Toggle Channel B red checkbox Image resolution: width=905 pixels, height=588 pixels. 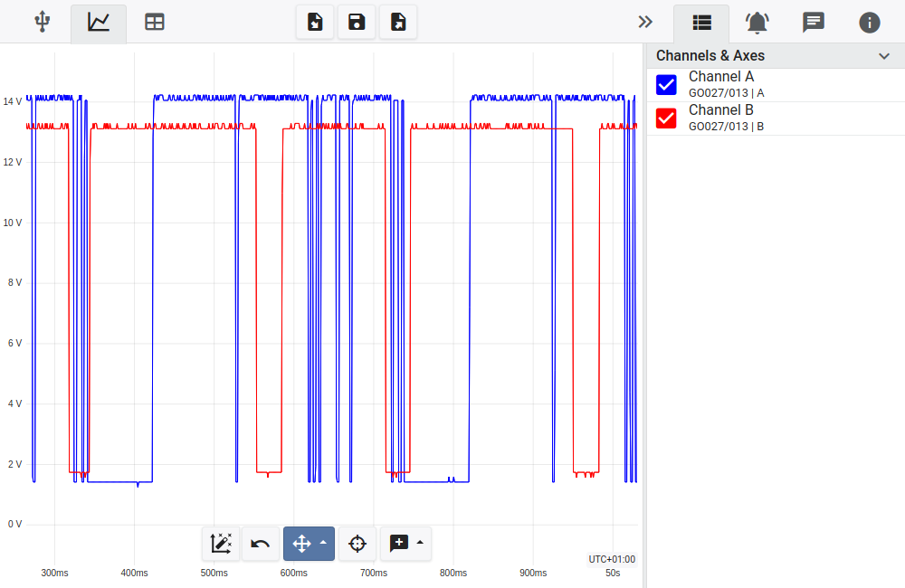[666, 118]
